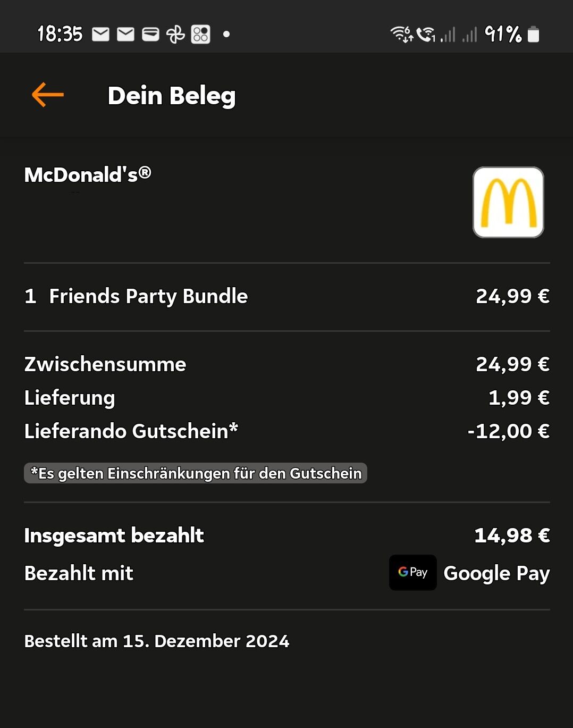Tap the McDonald's golden arches logo
Viewport: 573px width, 728px height.
pyautogui.click(x=508, y=203)
